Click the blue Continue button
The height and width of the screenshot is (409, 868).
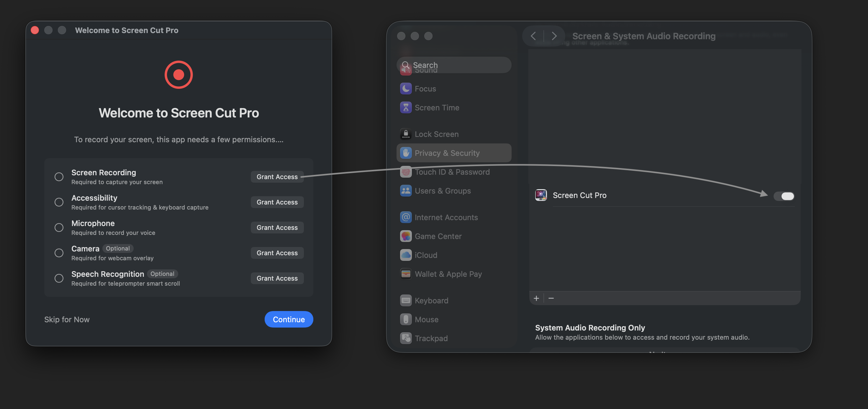pyautogui.click(x=289, y=319)
